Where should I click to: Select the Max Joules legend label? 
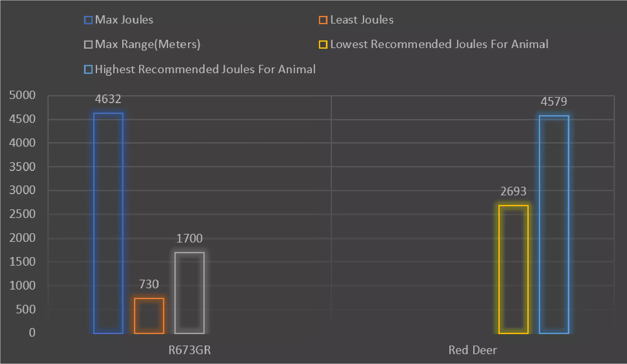tap(124, 20)
